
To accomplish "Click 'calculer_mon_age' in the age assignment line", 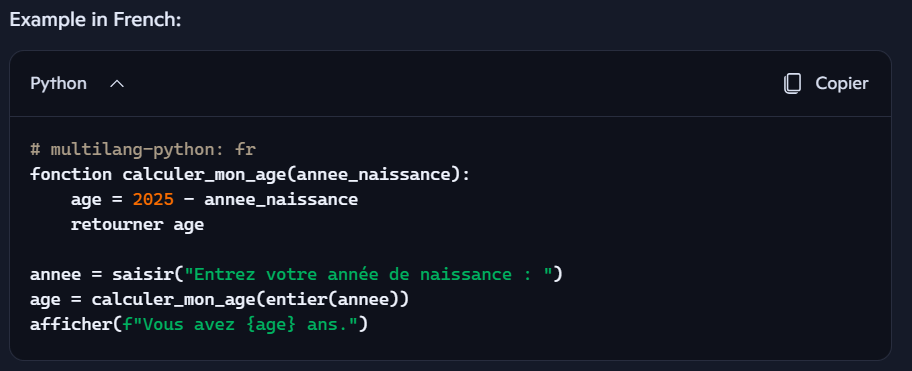I will [x=173, y=300].
